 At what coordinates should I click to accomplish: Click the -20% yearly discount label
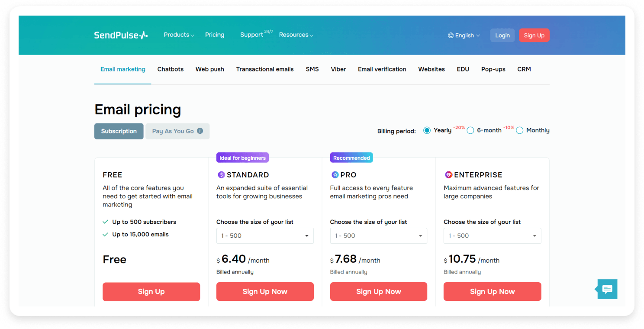click(459, 128)
